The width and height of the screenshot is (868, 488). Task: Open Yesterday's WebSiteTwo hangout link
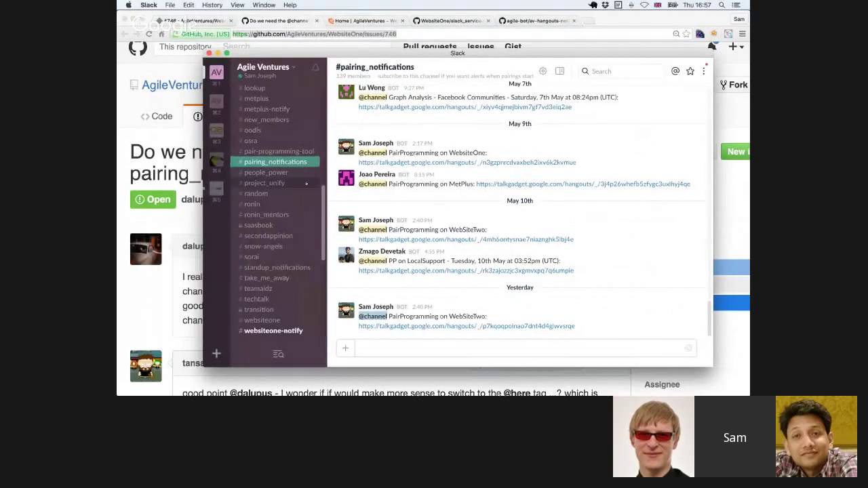(467, 326)
